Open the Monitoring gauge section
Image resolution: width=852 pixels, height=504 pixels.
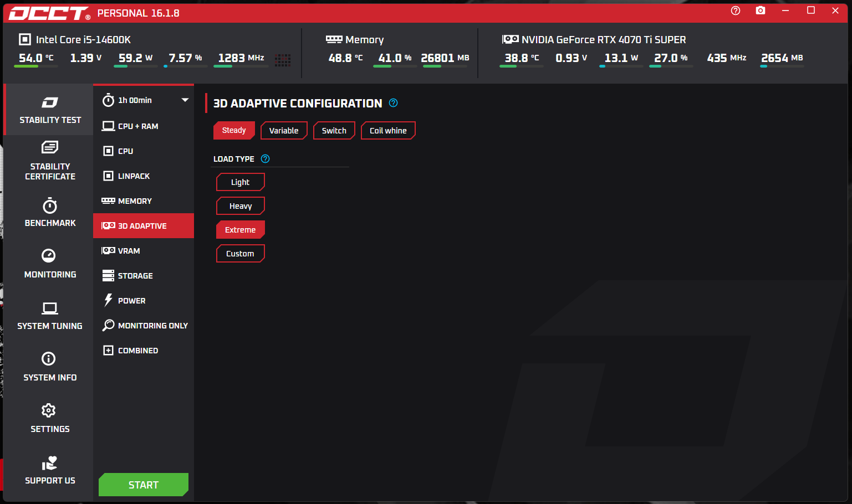tap(49, 264)
